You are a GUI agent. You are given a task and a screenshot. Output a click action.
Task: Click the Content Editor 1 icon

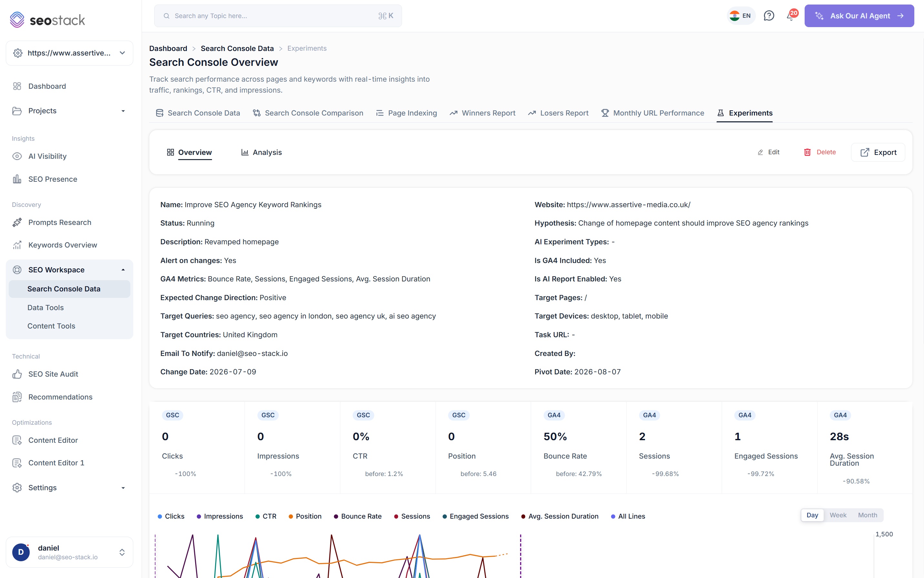[x=17, y=463]
